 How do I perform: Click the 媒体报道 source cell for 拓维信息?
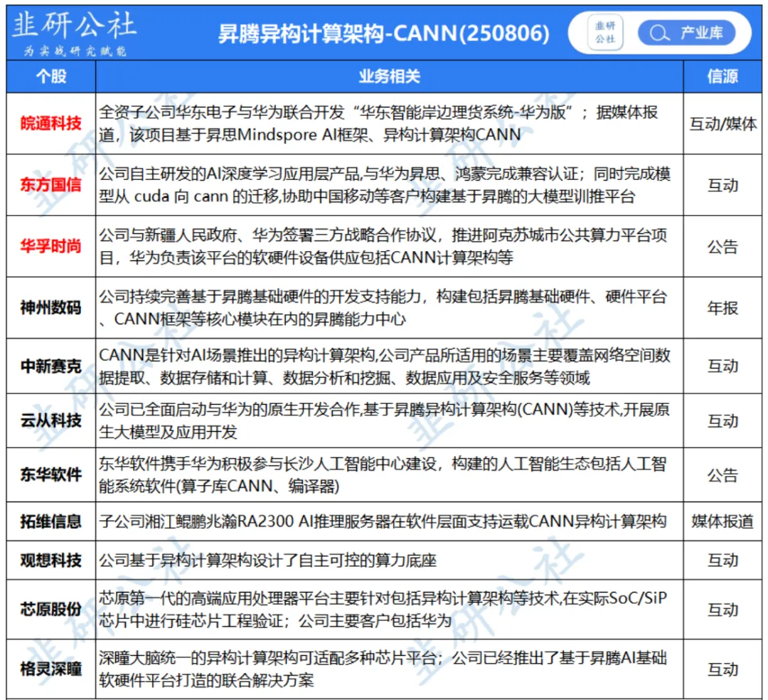tap(722, 521)
